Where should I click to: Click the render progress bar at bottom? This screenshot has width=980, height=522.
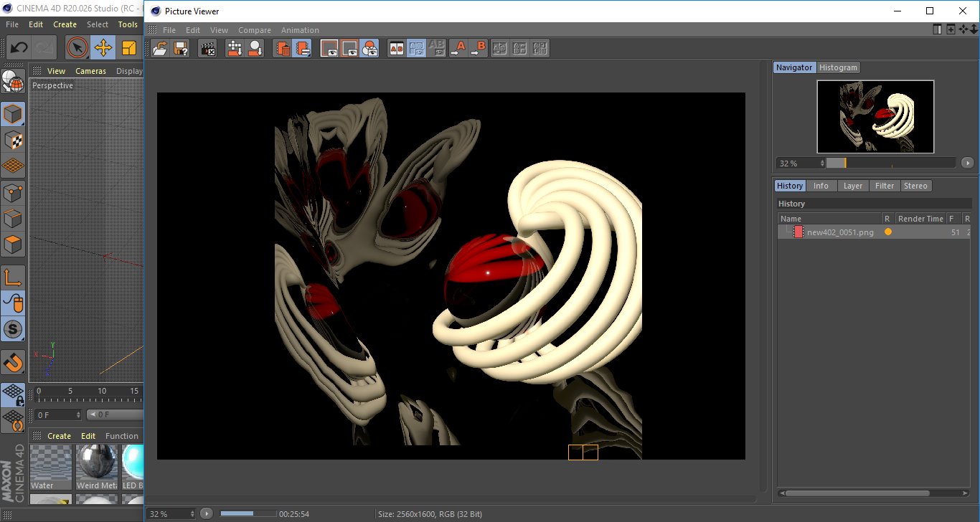coord(248,513)
